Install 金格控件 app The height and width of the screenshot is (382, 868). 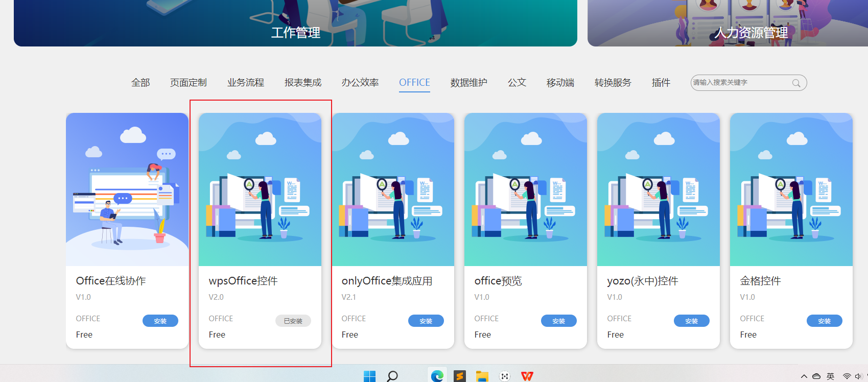[825, 321]
